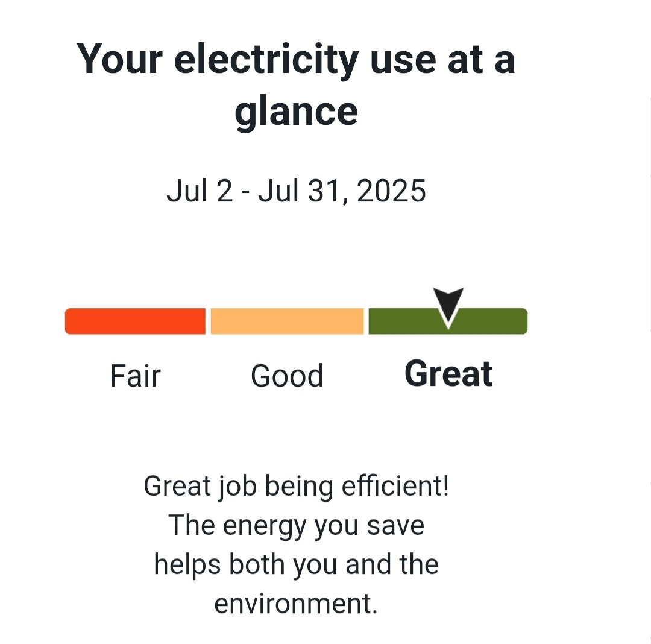Click the 'helps both you and the' line
This screenshot has width=651, height=644.
point(296,564)
